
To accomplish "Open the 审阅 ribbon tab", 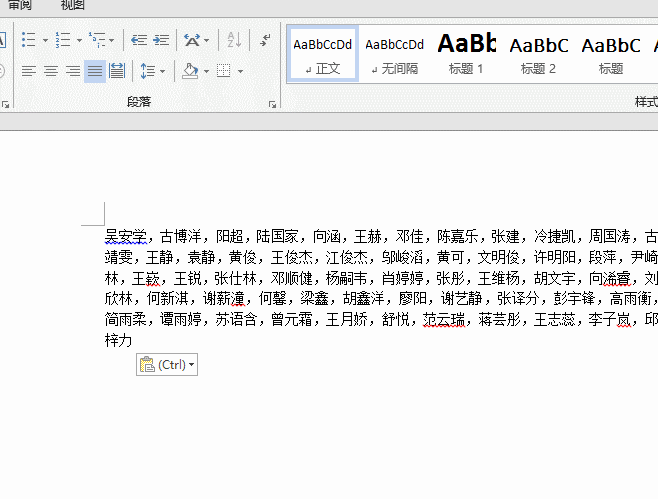I will pyautogui.click(x=20, y=5).
